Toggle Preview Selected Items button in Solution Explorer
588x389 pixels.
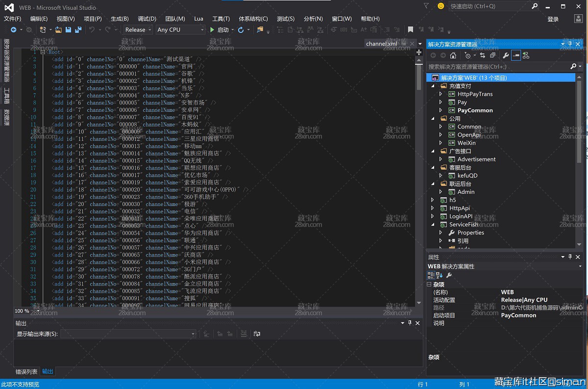[x=516, y=55]
